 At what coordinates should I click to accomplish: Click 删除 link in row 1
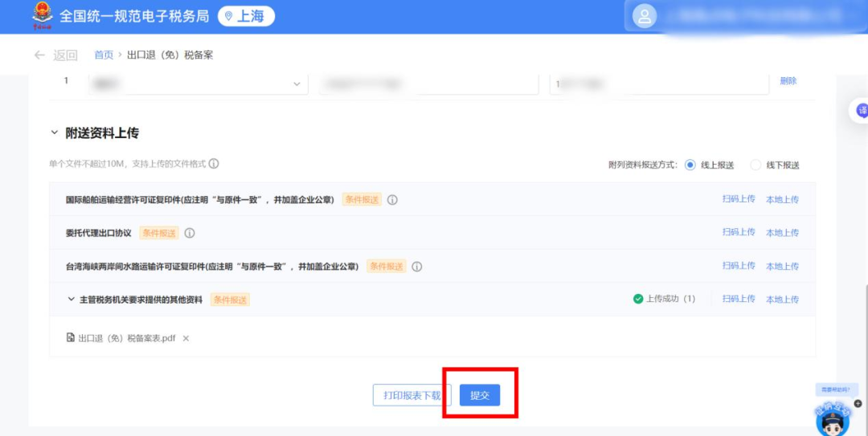788,81
